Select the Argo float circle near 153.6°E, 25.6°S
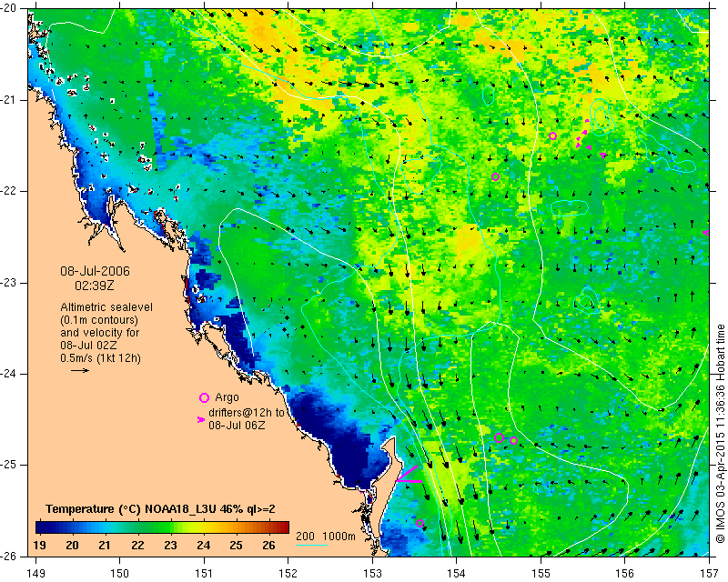The width and height of the screenshot is (728, 582). (x=420, y=523)
